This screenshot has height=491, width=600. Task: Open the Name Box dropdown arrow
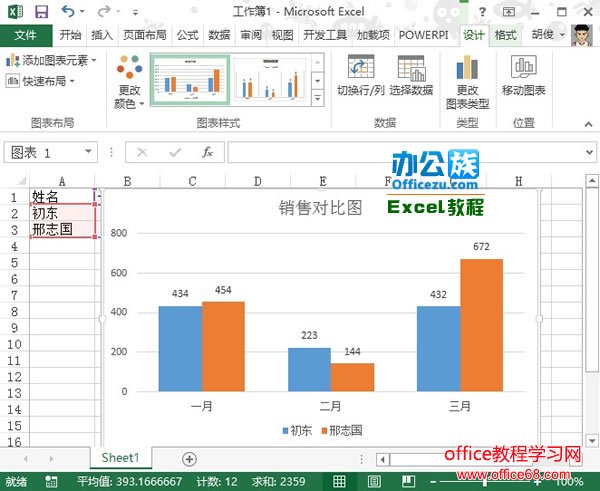click(88, 152)
